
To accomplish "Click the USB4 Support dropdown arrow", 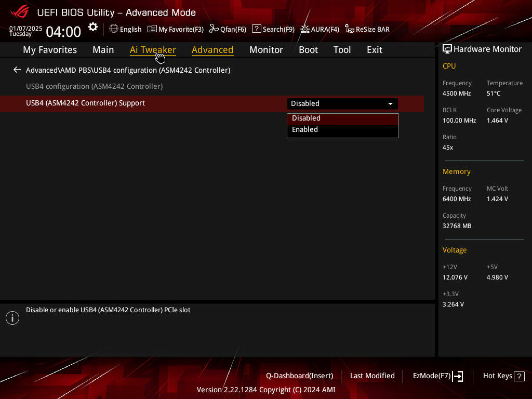I will (x=391, y=104).
